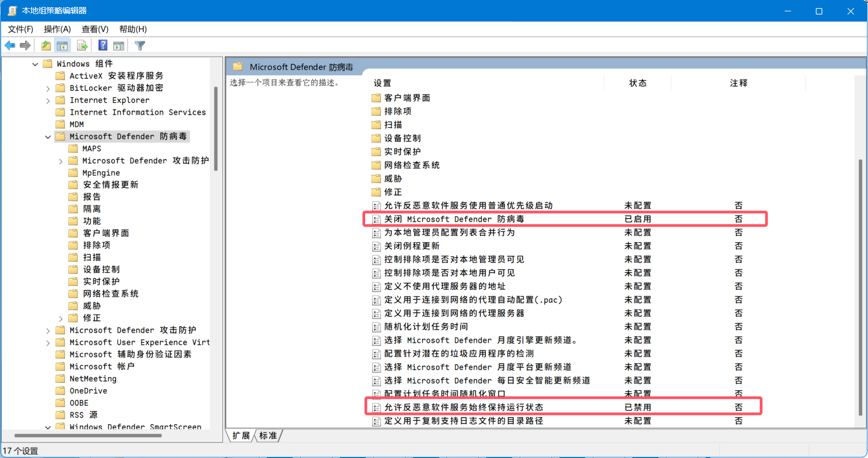Image resolution: width=868 pixels, height=458 pixels.
Task: Select Microsoft 辅助身份验证因素 in tree
Action: click(131, 355)
